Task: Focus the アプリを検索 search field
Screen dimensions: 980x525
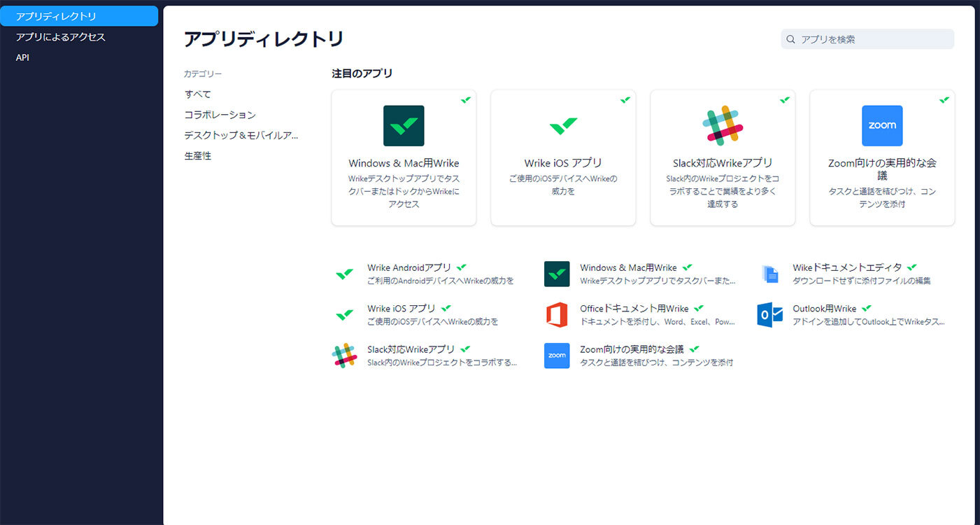Action: point(874,40)
